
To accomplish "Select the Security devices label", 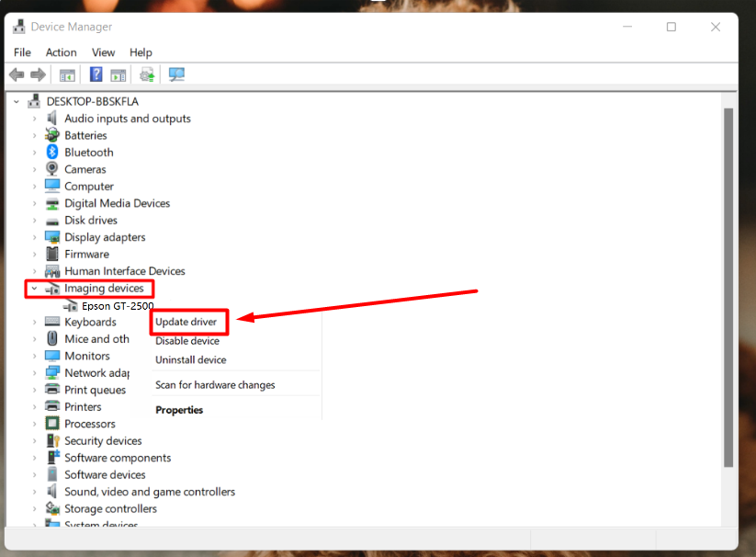I will 103,441.
